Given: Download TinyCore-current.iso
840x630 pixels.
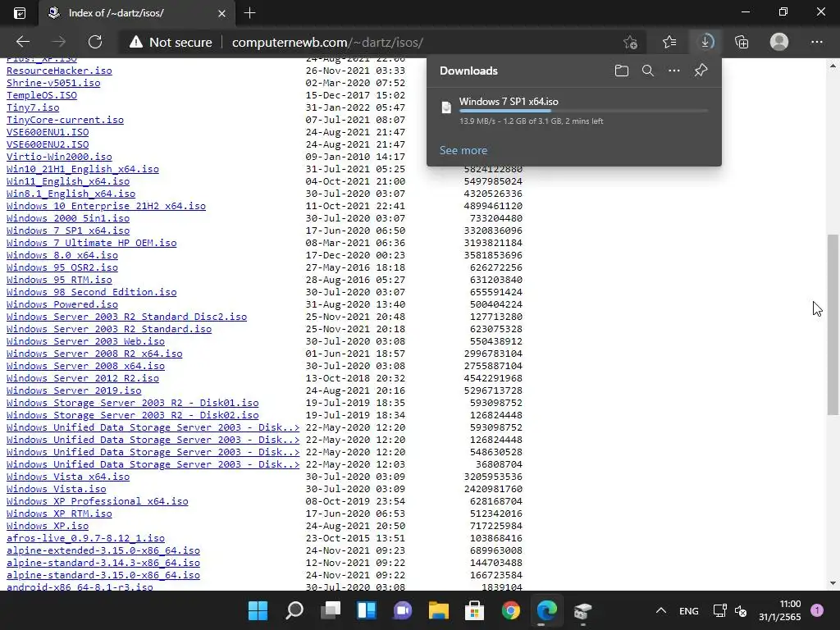Looking at the screenshot, I should pos(65,120).
